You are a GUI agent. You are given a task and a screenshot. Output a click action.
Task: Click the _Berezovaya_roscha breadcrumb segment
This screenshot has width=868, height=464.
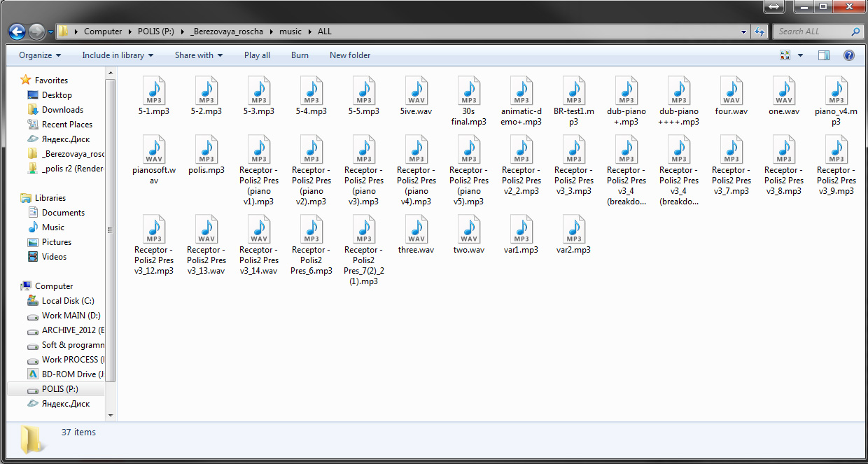pyautogui.click(x=227, y=31)
